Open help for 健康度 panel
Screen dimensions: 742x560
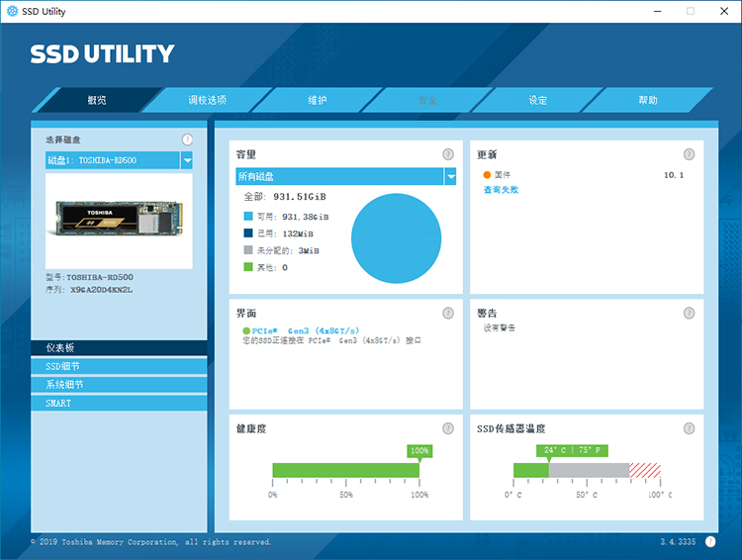(x=448, y=428)
